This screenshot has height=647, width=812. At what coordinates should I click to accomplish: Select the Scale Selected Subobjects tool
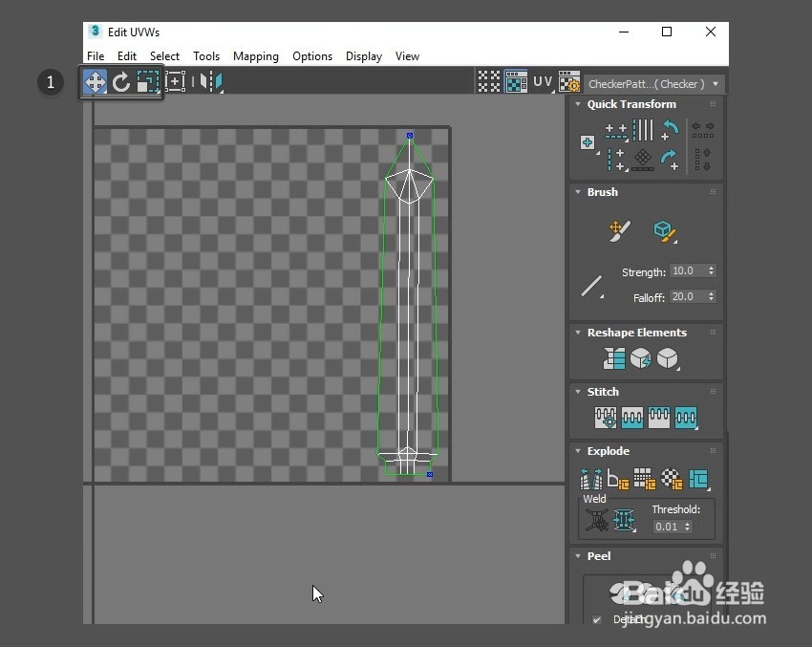click(148, 82)
